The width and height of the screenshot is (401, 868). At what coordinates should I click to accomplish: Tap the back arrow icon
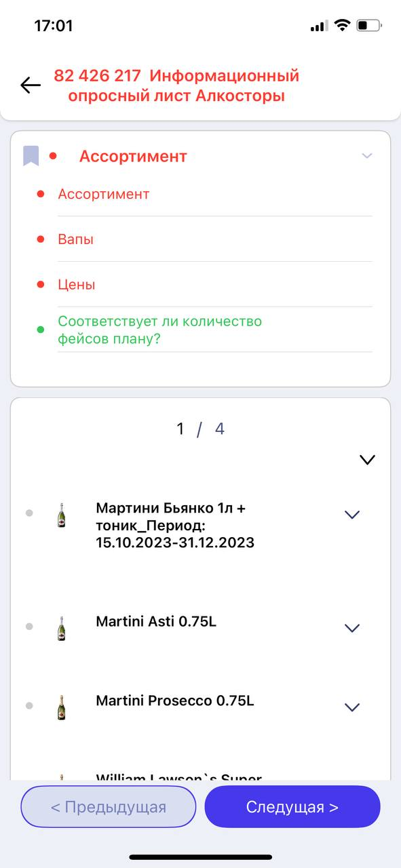tap(31, 85)
